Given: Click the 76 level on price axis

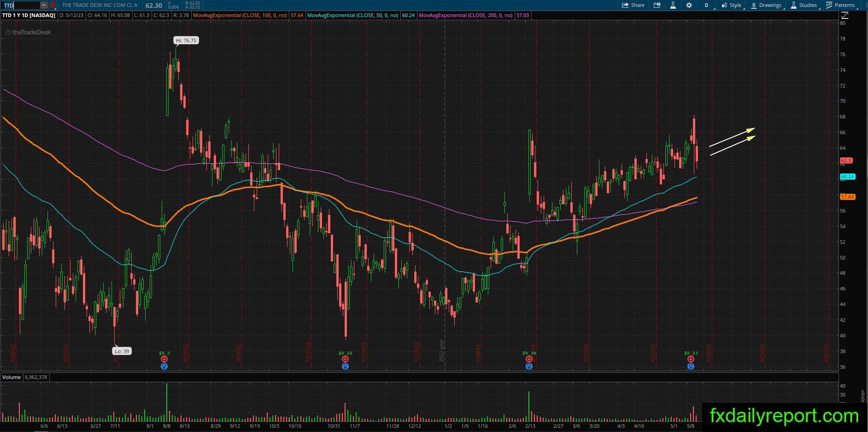Looking at the screenshot, I should point(843,54).
